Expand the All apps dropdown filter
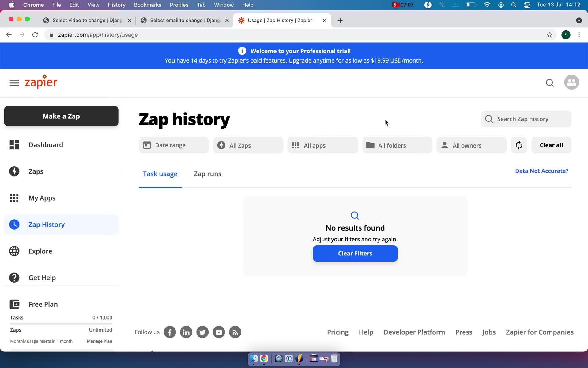The height and width of the screenshot is (368, 588). pos(322,145)
